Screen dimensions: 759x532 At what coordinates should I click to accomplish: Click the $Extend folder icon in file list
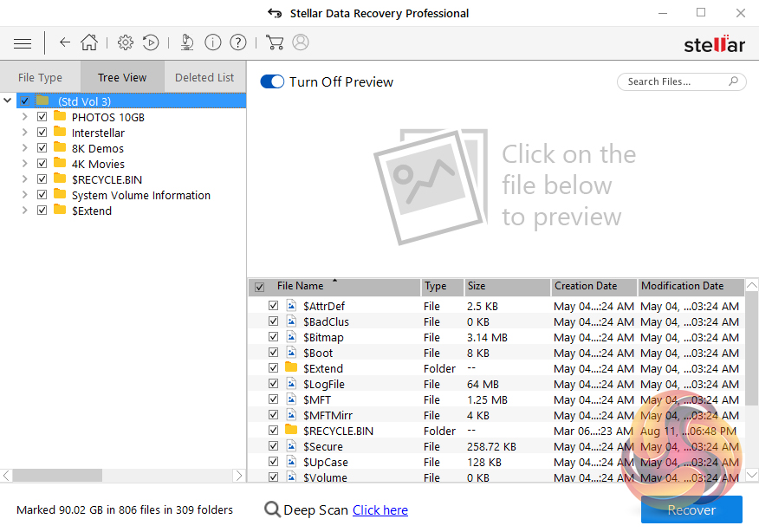tap(291, 367)
